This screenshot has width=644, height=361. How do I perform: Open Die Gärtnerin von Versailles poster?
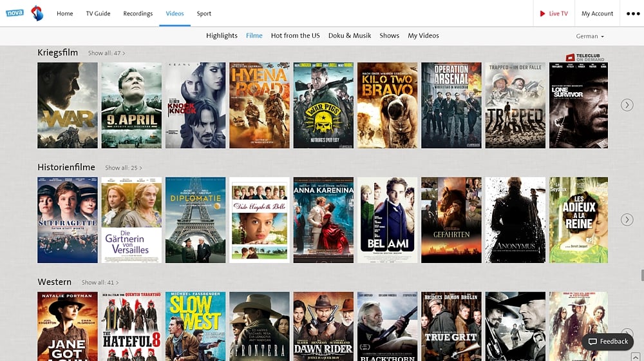(x=131, y=220)
